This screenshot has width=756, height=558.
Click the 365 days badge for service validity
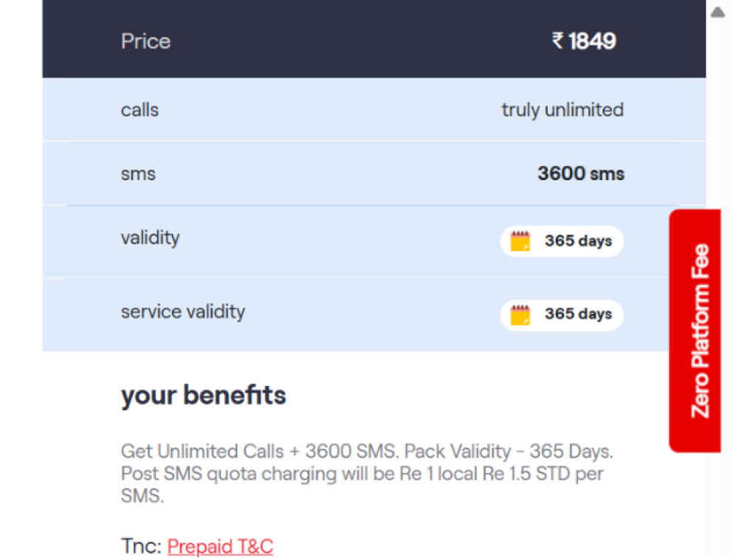click(562, 314)
